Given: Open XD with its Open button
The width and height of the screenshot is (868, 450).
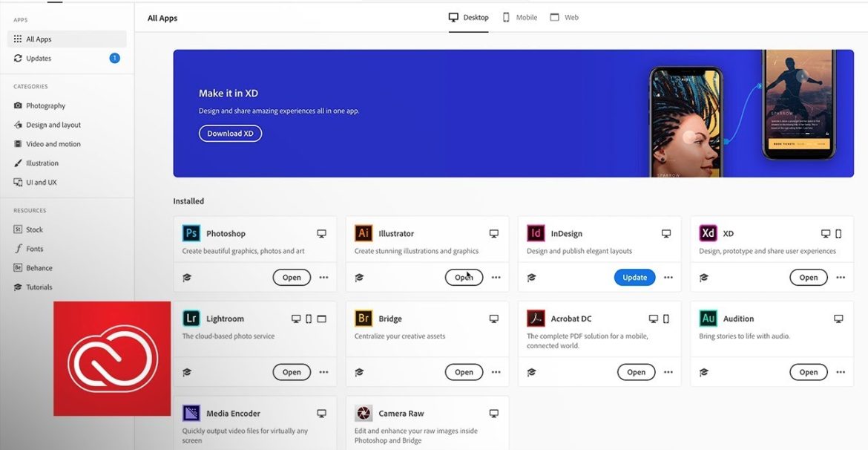Looking at the screenshot, I should 809,278.
